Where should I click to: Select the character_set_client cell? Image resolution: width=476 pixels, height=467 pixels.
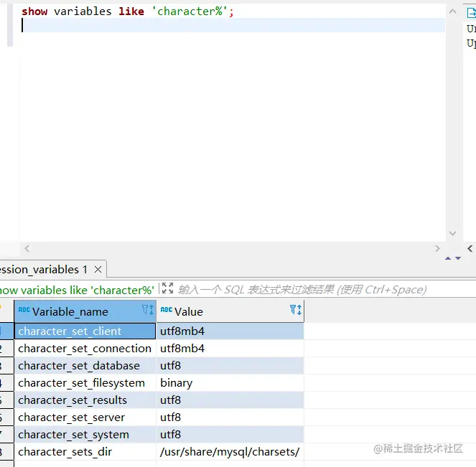(85, 331)
